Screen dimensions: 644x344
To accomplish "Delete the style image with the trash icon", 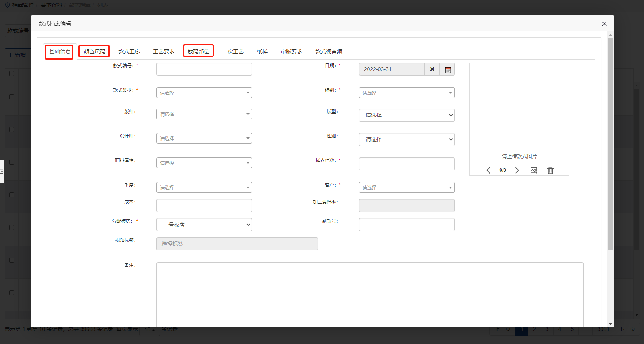I will 551,170.
